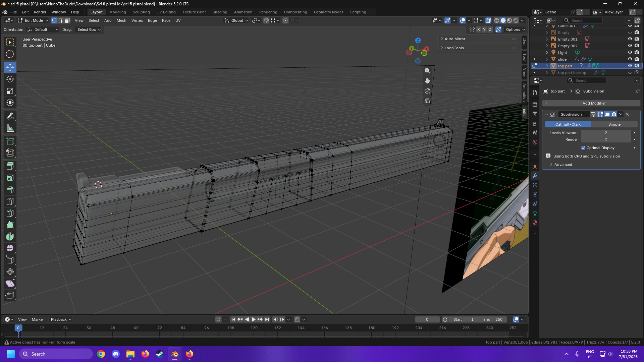Select the Shear tool
This screenshot has width=644, height=362.
tap(10, 284)
